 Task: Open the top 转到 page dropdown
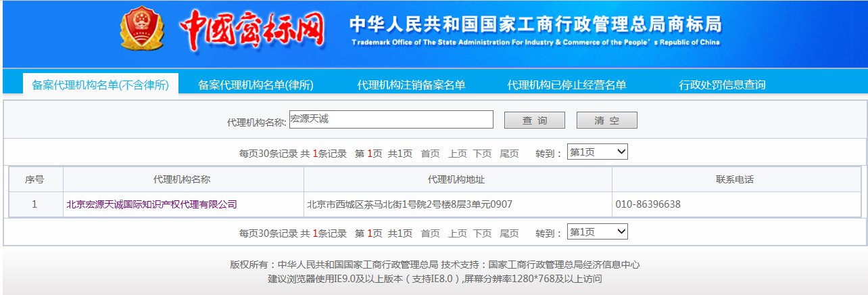598,152
